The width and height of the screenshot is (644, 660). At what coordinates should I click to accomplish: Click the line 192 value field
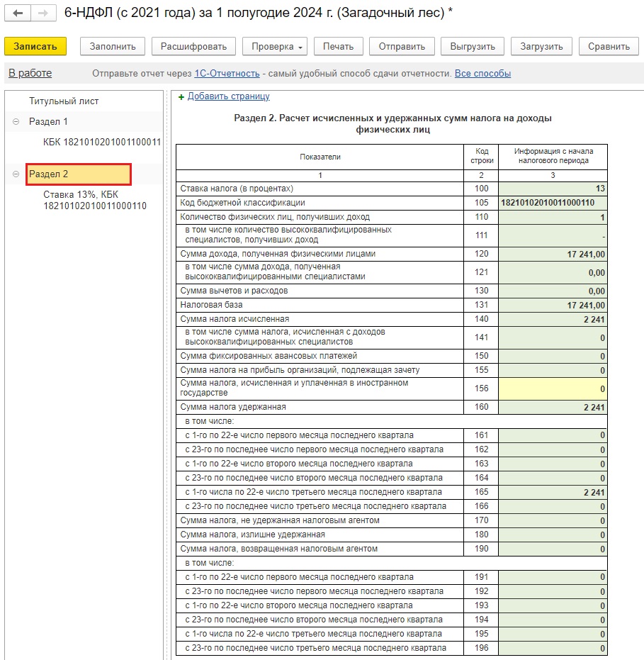(x=553, y=591)
